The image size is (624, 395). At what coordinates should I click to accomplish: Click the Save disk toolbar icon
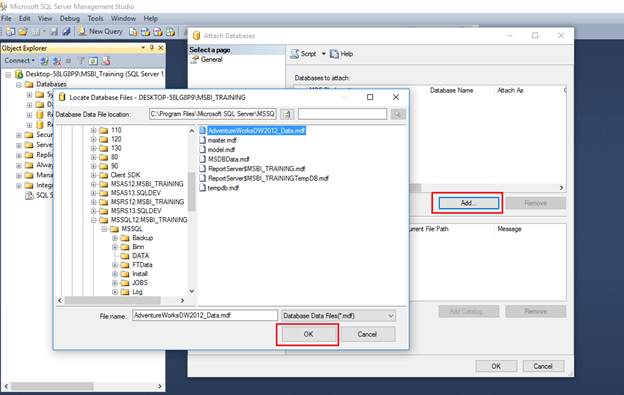(x=54, y=31)
